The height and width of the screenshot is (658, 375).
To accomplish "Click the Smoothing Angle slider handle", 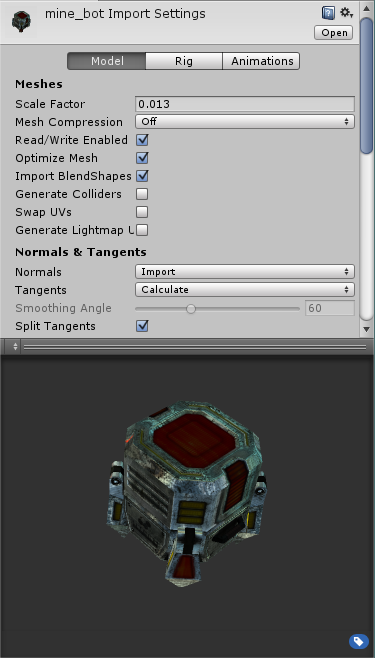I will [191, 309].
